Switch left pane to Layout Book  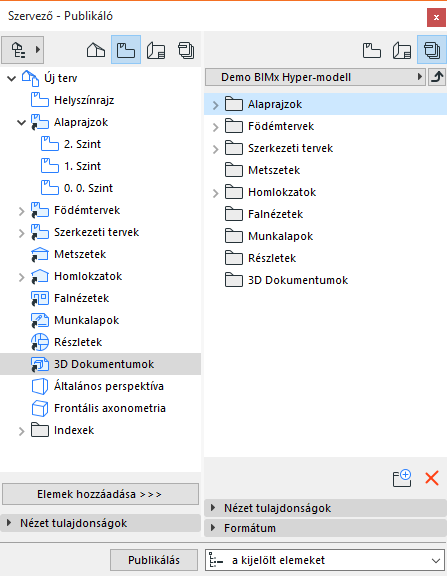pos(156,50)
